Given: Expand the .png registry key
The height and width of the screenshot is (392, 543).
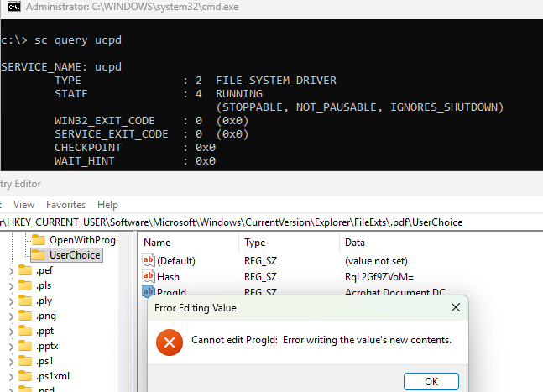Looking at the screenshot, I should click(12, 316).
